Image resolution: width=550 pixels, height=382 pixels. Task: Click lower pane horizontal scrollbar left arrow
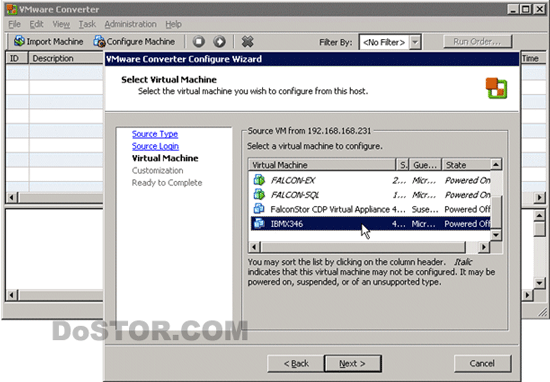pos(12,295)
